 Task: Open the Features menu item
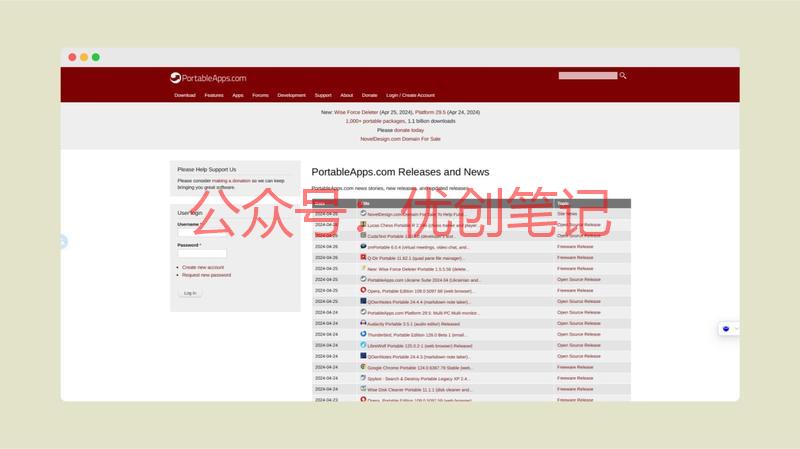click(214, 95)
